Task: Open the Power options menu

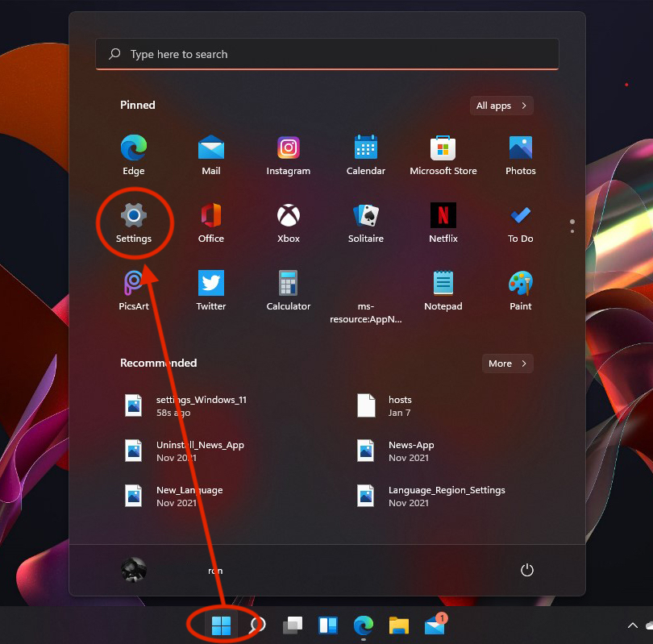Action: pyautogui.click(x=527, y=570)
